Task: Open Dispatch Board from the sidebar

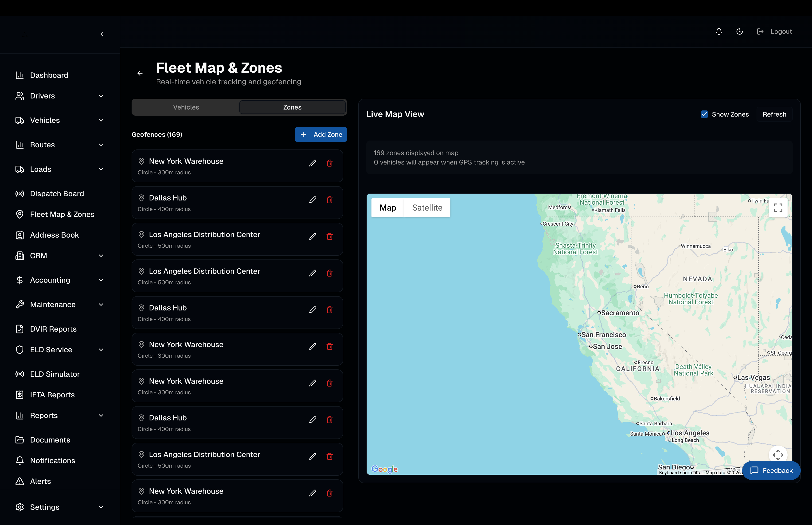Action: (x=57, y=194)
